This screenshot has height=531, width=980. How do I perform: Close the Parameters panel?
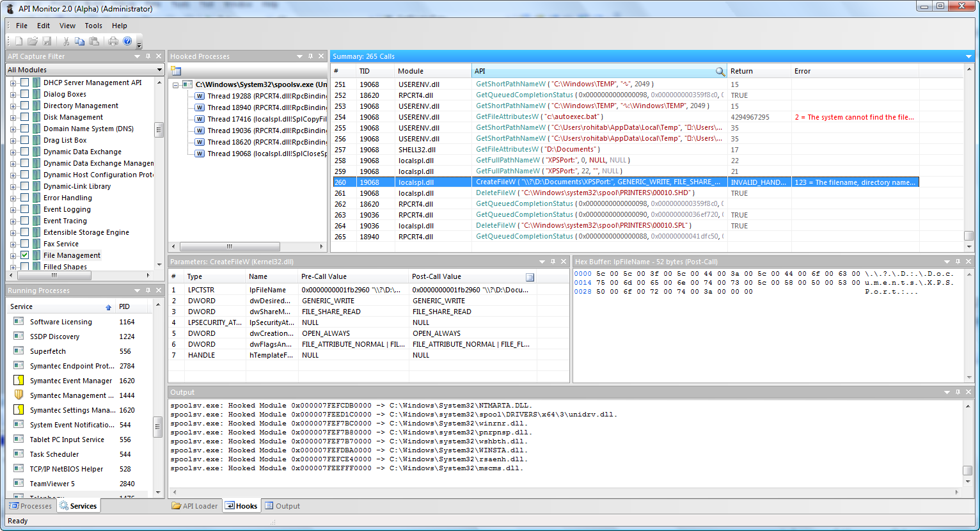[564, 262]
